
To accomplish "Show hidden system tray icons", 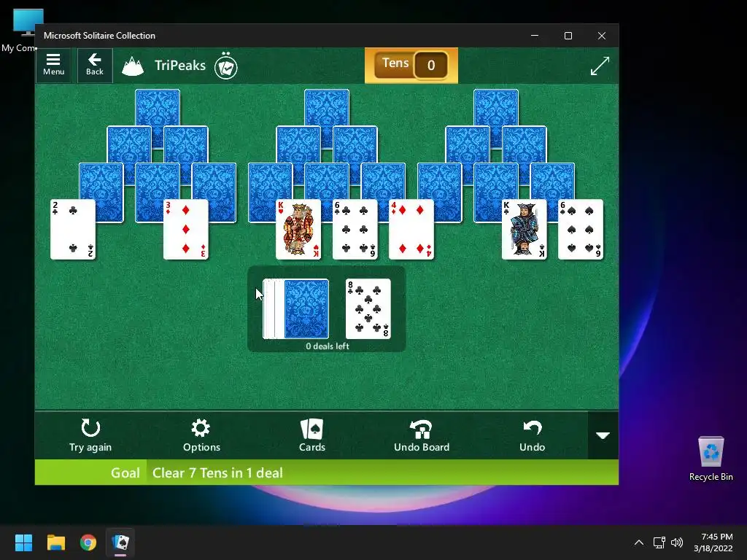I will (639, 542).
